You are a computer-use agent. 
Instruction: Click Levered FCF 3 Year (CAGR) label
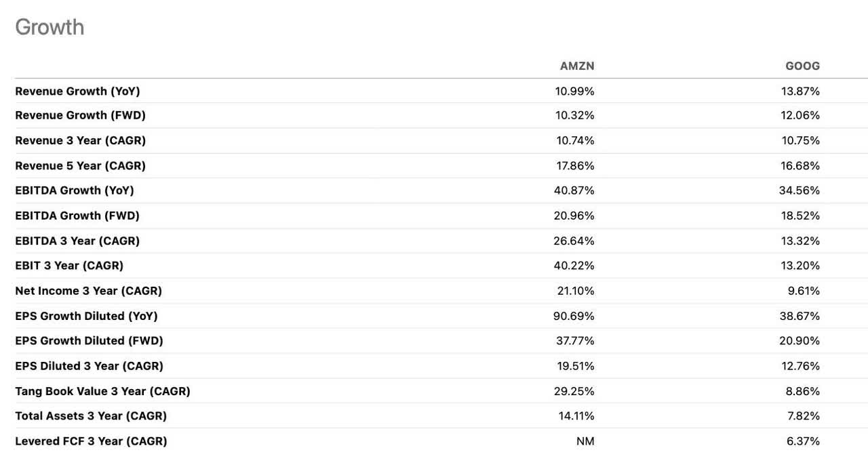[x=91, y=441]
